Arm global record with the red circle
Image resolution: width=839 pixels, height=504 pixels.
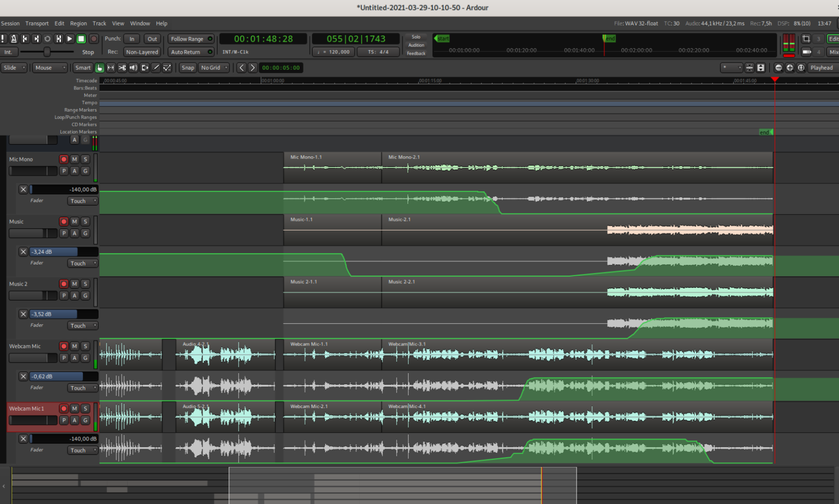(94, 39)
